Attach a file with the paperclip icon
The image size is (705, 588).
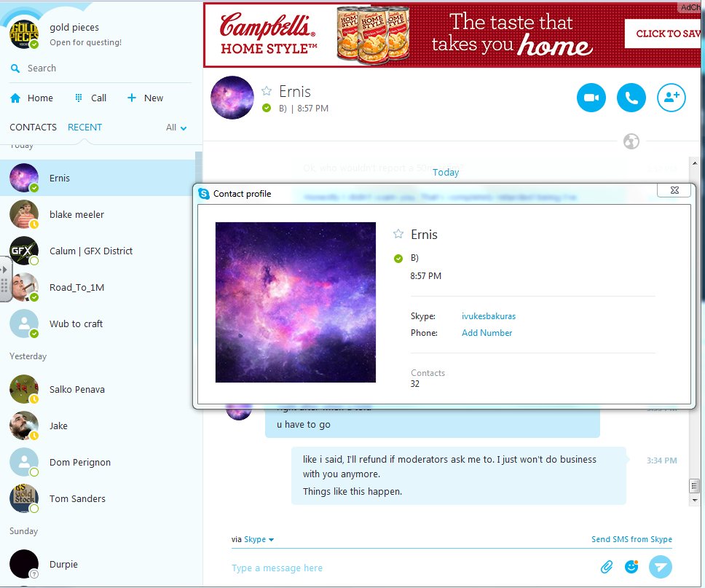pos(607,567)
